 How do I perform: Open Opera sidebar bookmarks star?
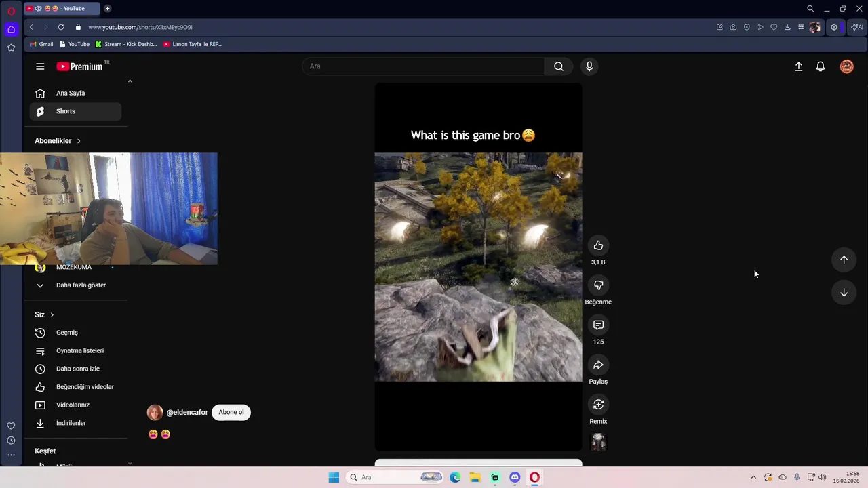click(x=11, y=47)
